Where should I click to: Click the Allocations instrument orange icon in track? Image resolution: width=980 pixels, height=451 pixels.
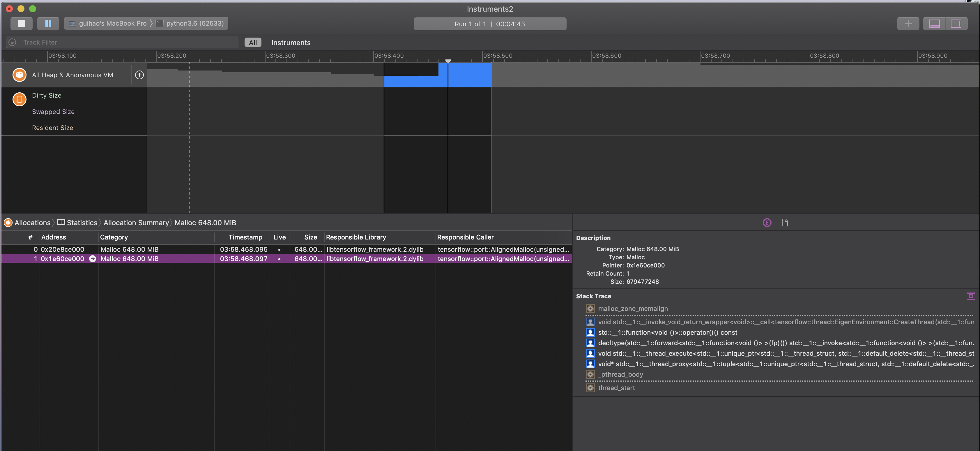(20, 75)
